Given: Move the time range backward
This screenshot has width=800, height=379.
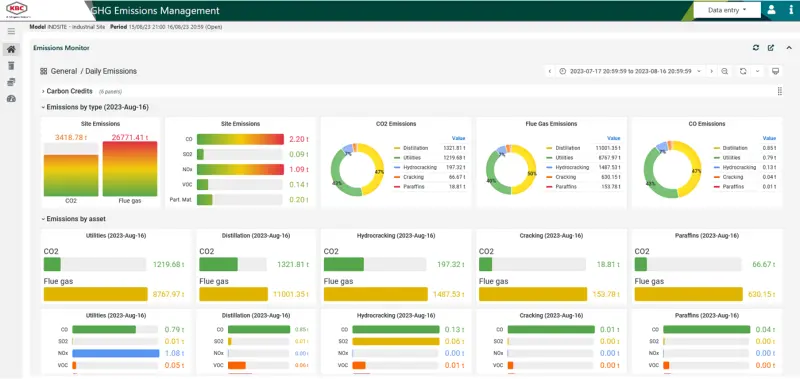Looking at the screenshot, I should click(x=549, y=71).
